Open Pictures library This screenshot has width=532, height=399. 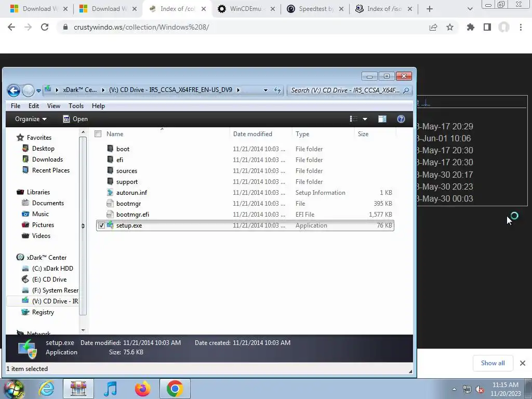point(43,224)
